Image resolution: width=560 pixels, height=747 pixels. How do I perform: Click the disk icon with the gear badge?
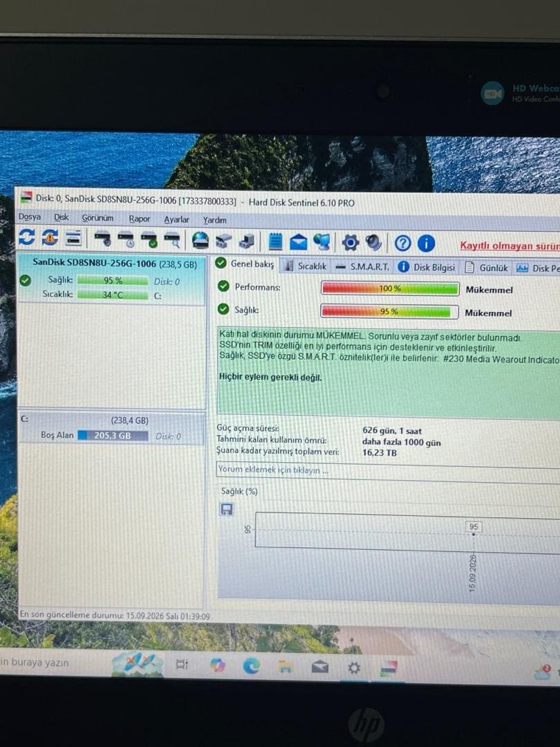102,239
